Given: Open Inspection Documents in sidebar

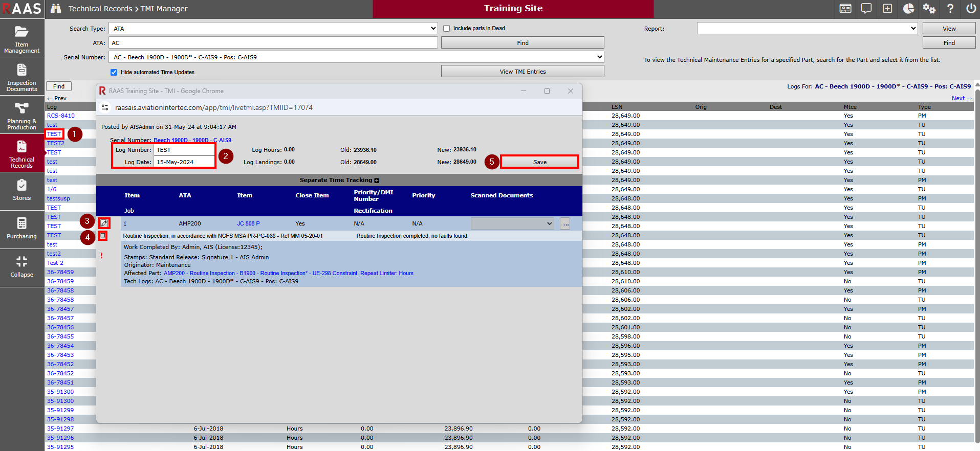Looking at the screenshot, I should click(x=21, y=77).
